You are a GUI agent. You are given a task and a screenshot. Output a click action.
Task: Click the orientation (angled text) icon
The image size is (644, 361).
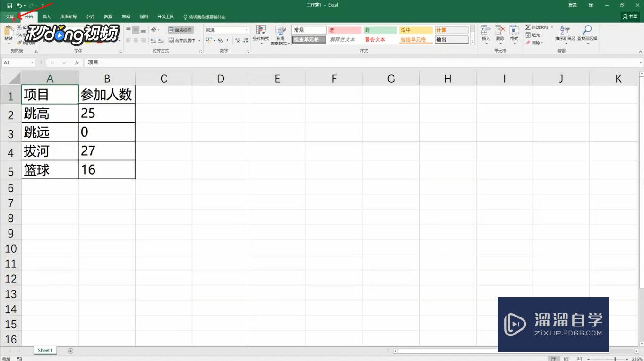(x=154, y=30)
